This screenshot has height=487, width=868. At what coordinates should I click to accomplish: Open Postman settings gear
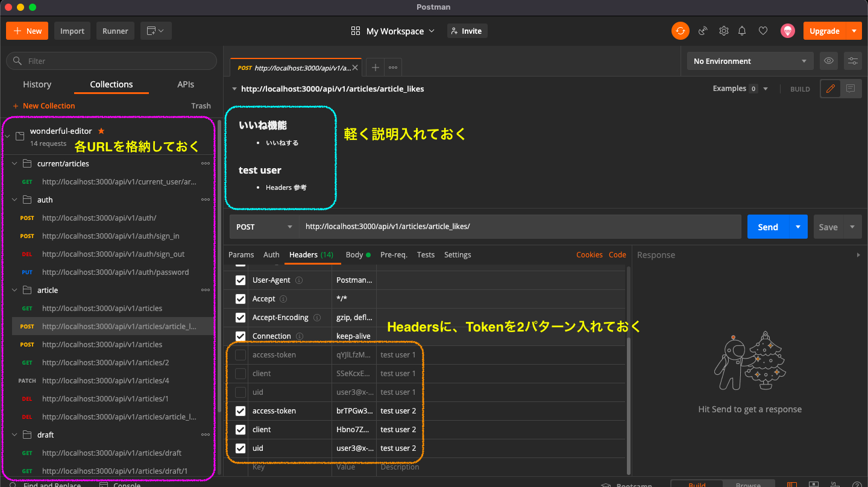724,31
